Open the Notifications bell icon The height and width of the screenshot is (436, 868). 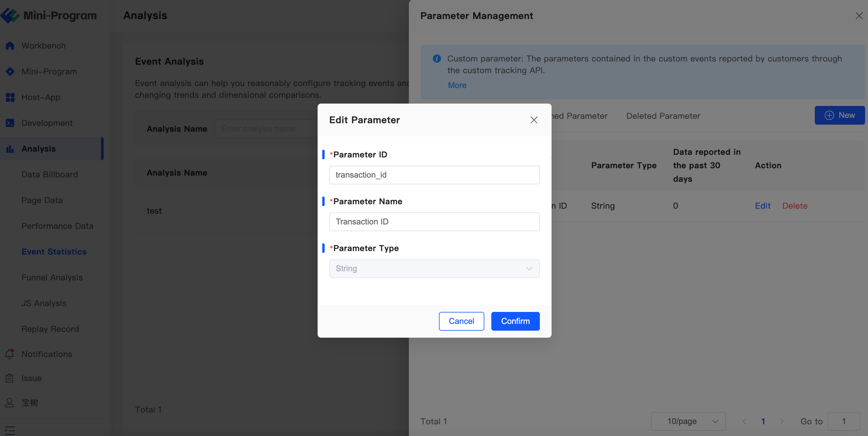[9, 354]
